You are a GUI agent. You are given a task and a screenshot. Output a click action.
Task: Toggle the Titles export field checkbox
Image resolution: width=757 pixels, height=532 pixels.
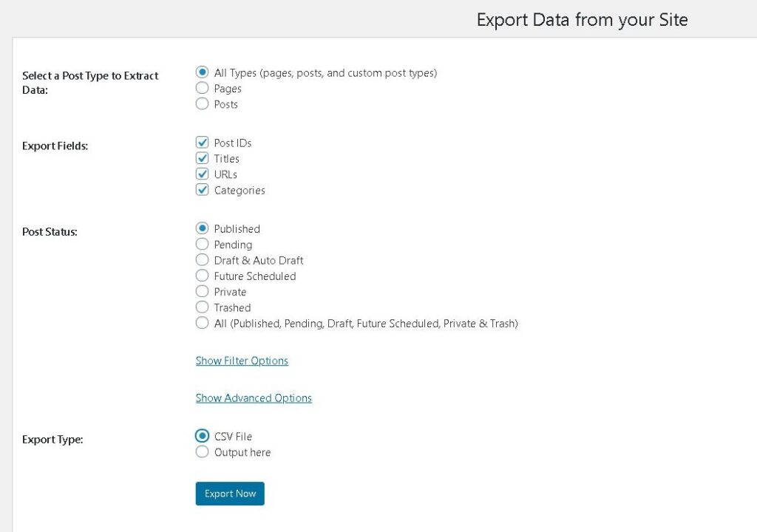(x=202, y=158)
